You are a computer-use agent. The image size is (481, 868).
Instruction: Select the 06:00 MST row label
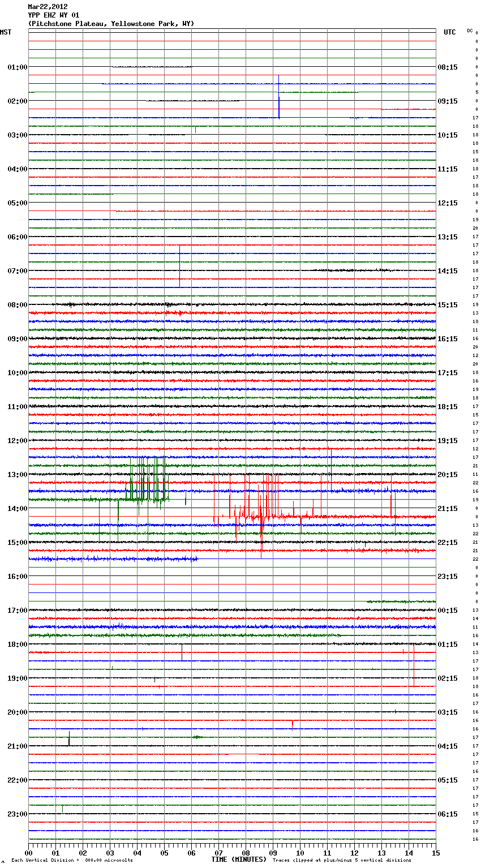(18, 237)
